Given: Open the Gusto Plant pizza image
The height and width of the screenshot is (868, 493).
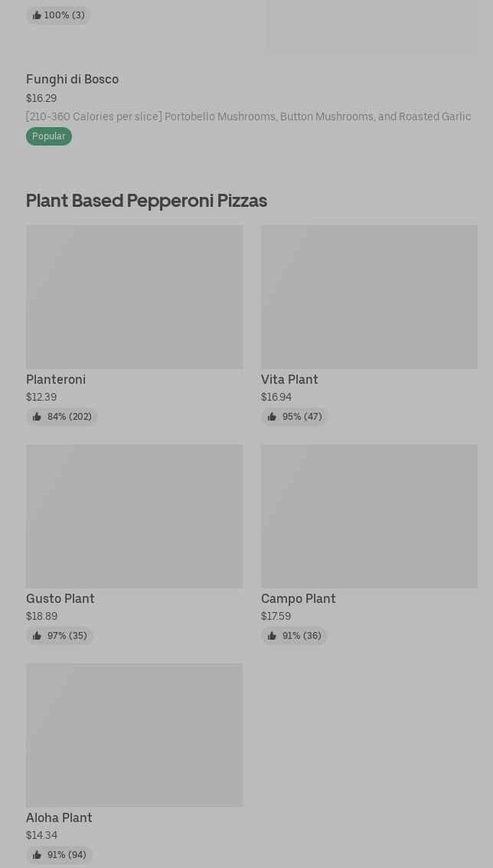Looking at the screenshot, I should [x=134, y=516].
